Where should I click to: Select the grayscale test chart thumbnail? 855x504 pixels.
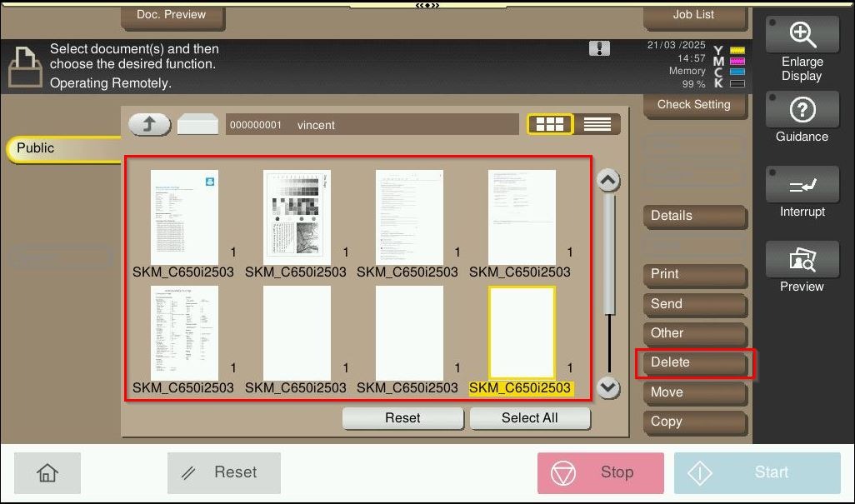pyautogui.click(x=297, y=217)
